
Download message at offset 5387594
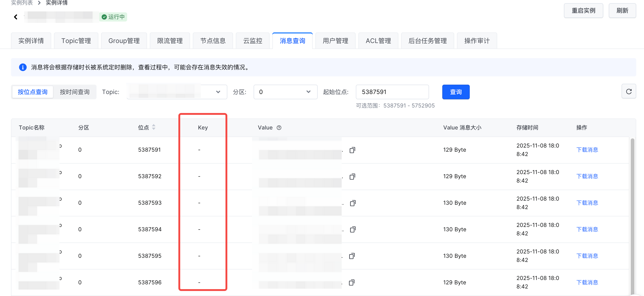pos(587,229)
